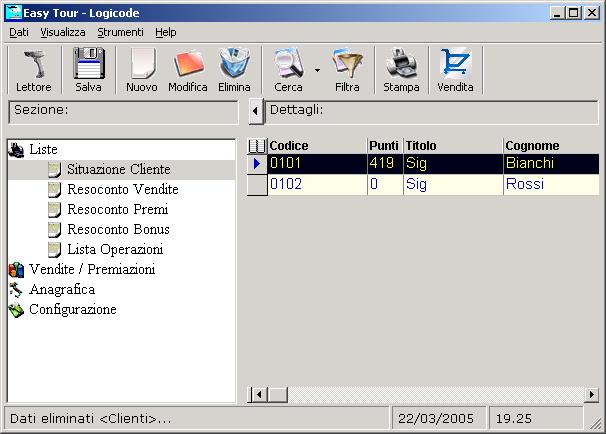The width and height of the screenshot is (606, 434).
Task: Maximize the Easy Tour window
Action: pos(574,13)
